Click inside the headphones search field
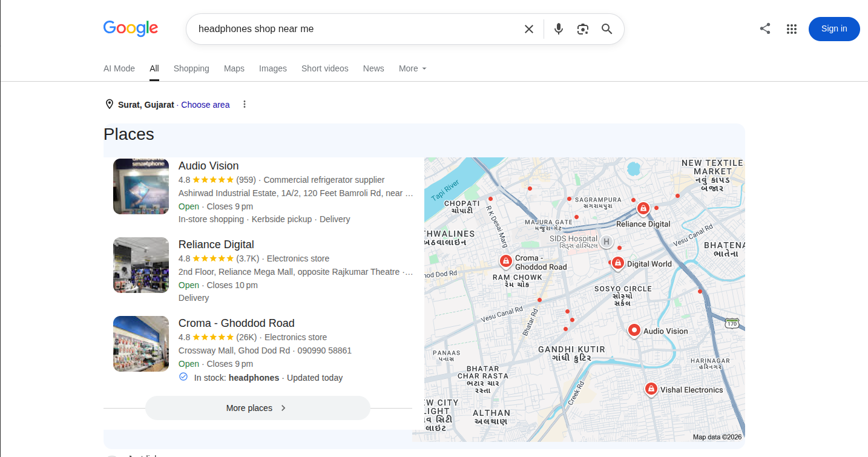This screenshot has width=868, height=457. tap(357, 29)
